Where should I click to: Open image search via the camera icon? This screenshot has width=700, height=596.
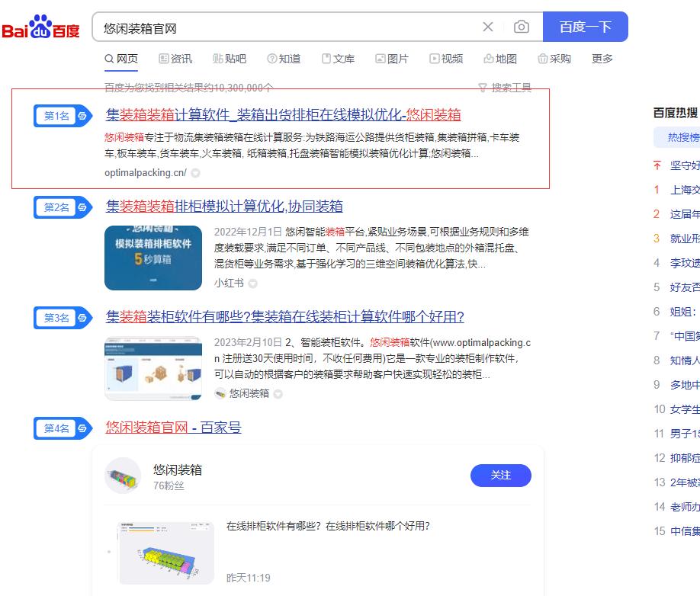click(x=521, y=27)
